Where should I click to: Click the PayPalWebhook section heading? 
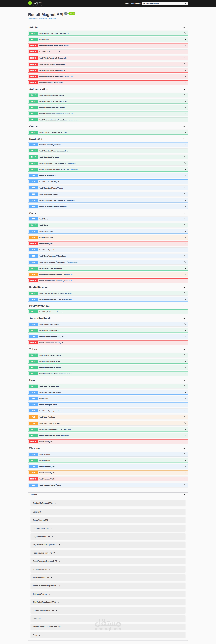(40, 306)
